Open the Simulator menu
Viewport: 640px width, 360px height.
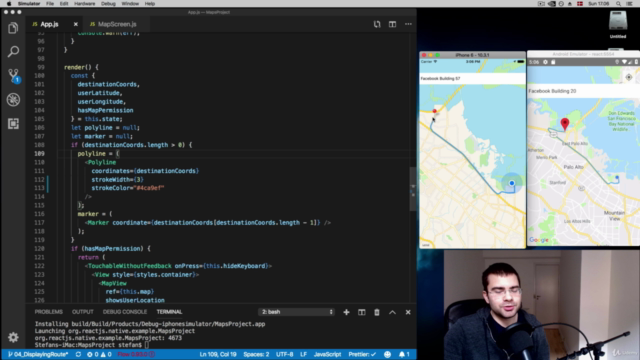point(29,4)
